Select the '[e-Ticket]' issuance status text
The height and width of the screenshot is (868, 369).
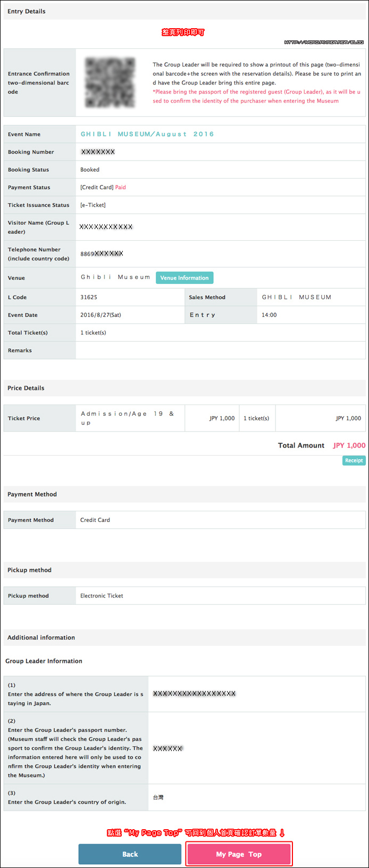93,205
